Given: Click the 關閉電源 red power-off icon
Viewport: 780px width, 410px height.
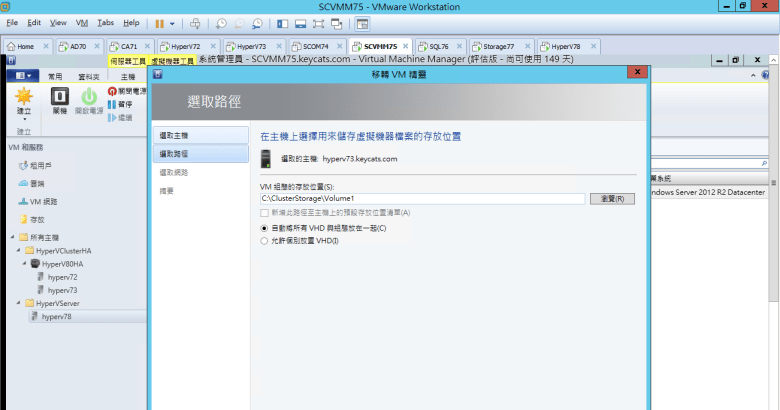Looking at the screenshot, I should click(112, 91).
